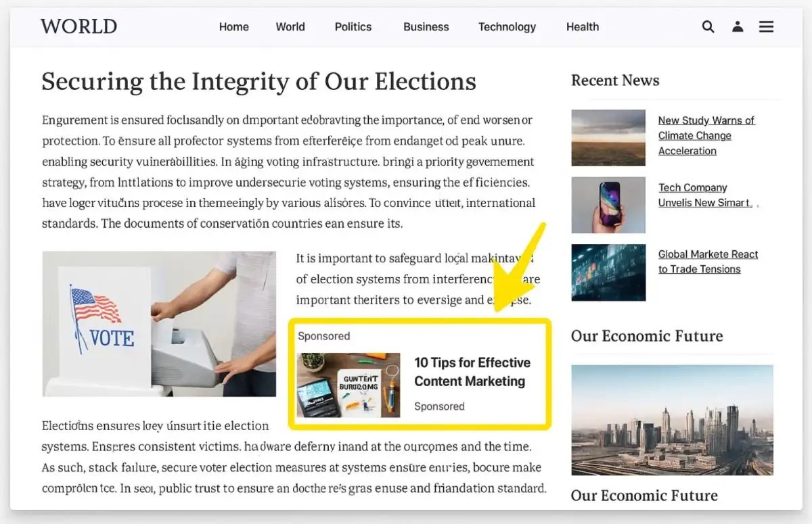Viewport: 812px width, 524px height.
Task: Go to the Business section
Action: tap(426, 27)
